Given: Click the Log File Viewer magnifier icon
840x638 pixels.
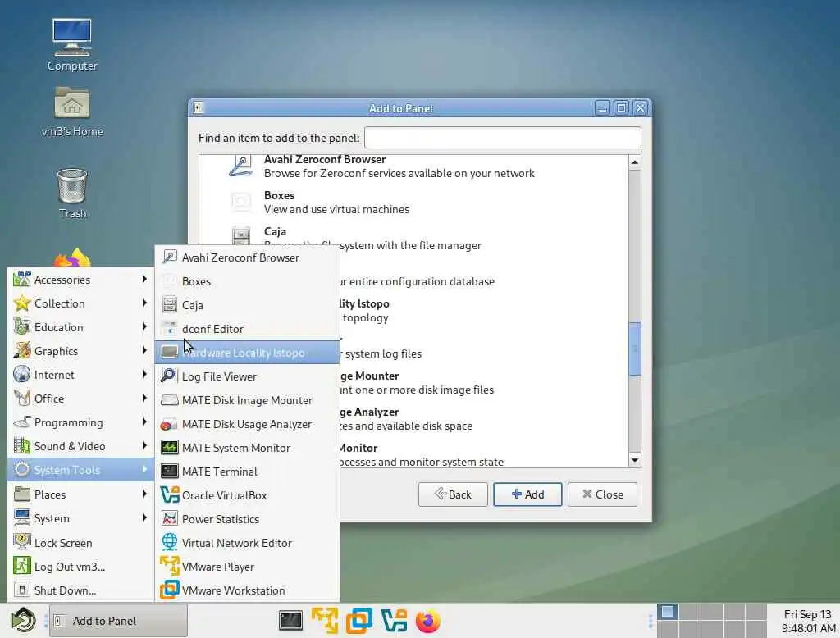Looking at the screenshot, I should (169, 376).
